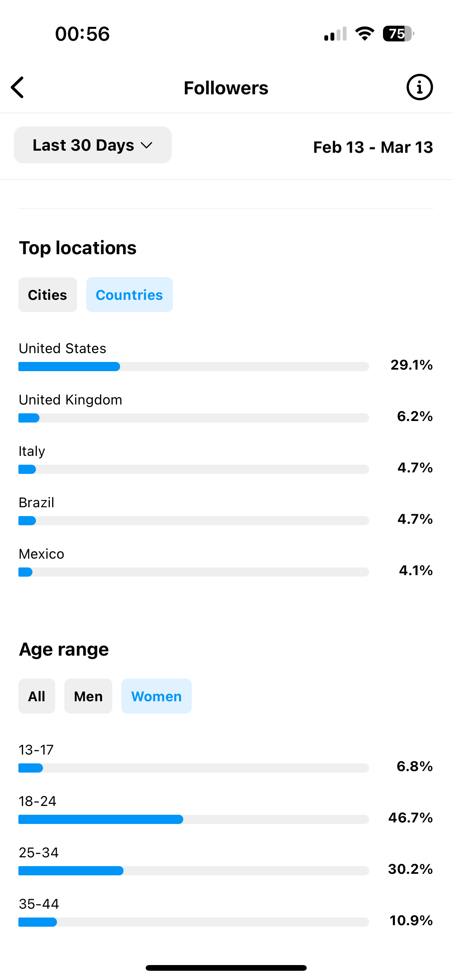Tap the United States percentage bar
This screenshot has height=980, width=452.
194,367
